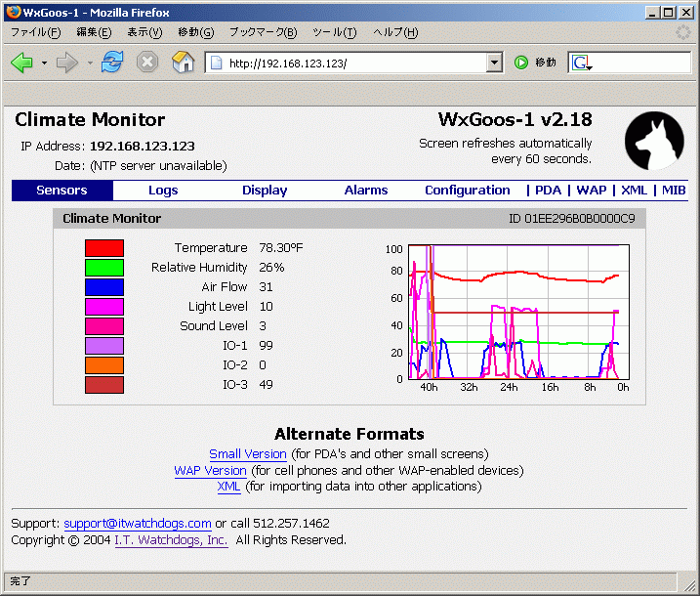Click the green Back arrow button

[x=21, y=63]
